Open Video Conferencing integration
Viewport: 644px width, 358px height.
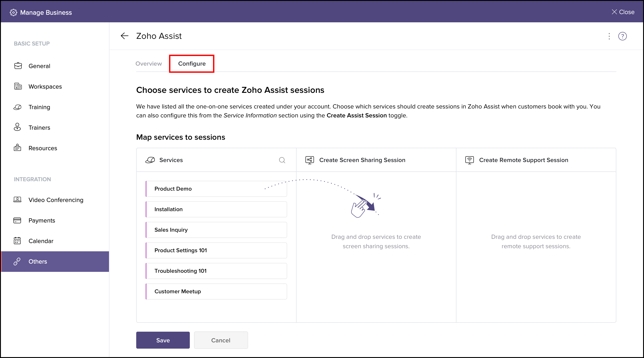(56, 200)
